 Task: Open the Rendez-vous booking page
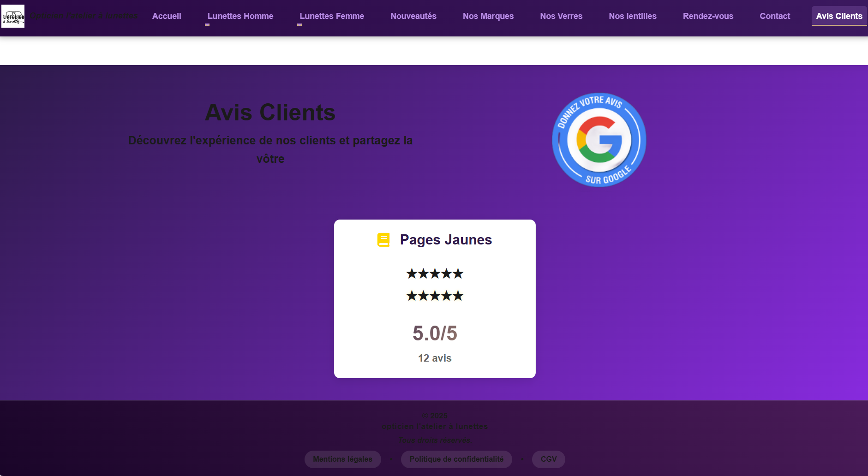pos(708,16)
